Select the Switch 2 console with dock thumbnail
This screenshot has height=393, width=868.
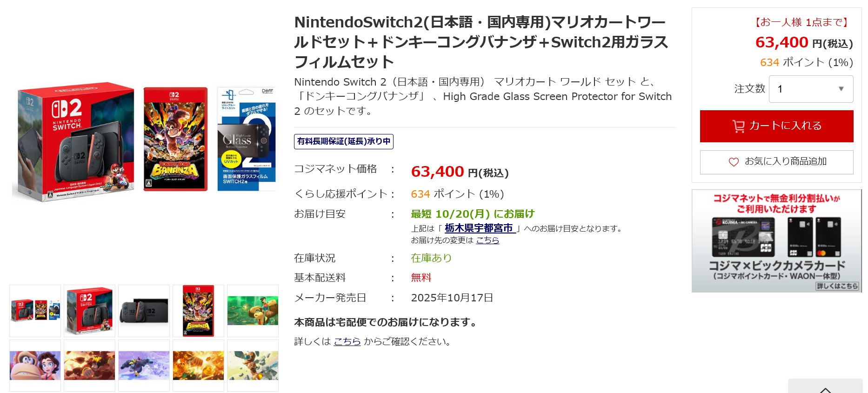coord(144,311)
